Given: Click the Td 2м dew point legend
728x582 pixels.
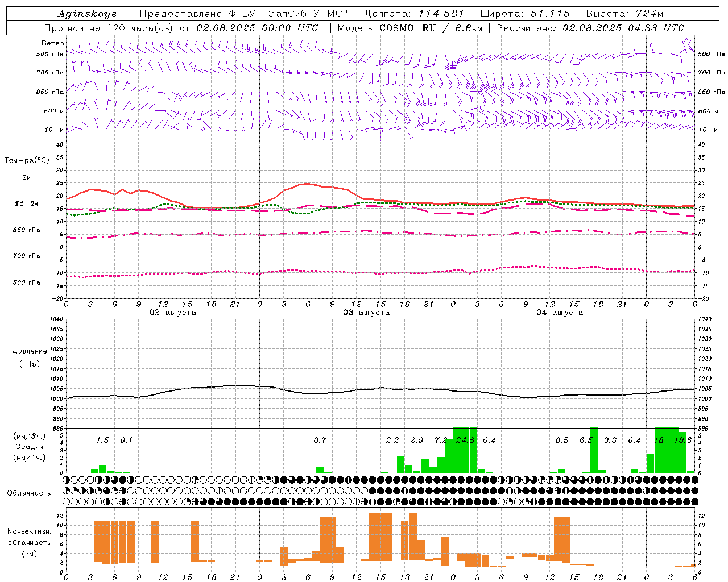Looking at the screenshot, I should point(26,203).
